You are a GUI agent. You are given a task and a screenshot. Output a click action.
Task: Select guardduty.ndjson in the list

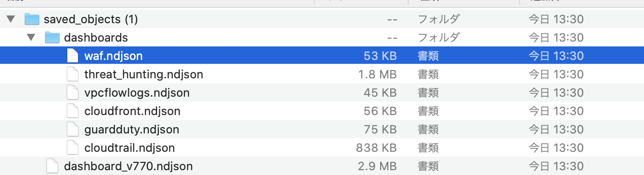(x=132, y=130)
